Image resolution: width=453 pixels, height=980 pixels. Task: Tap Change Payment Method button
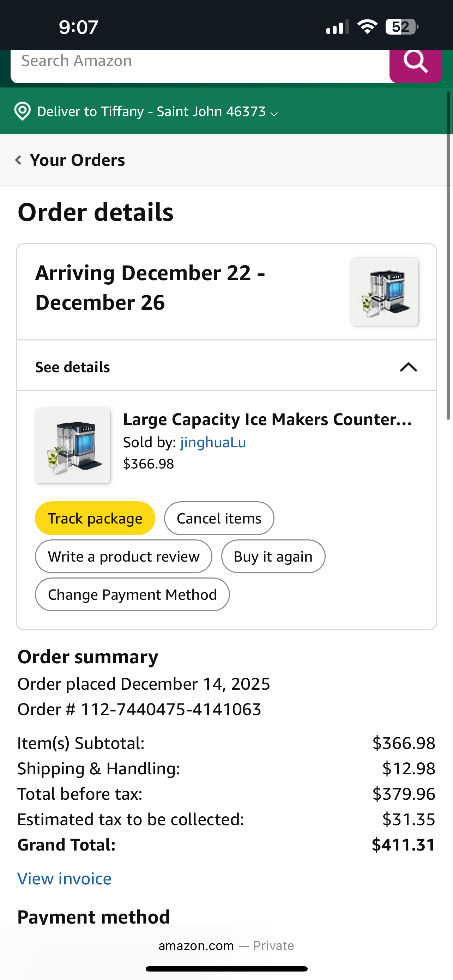[x=132, y=595]
